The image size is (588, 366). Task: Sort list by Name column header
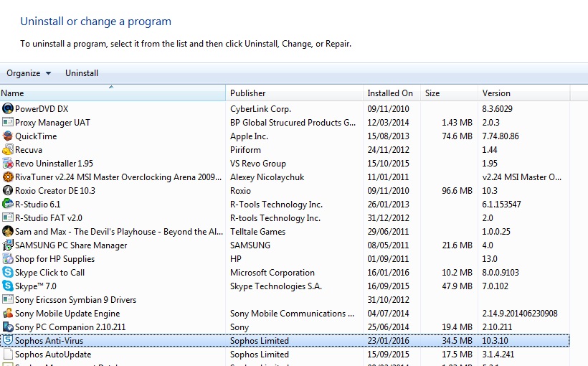click(x=113, y=93)
